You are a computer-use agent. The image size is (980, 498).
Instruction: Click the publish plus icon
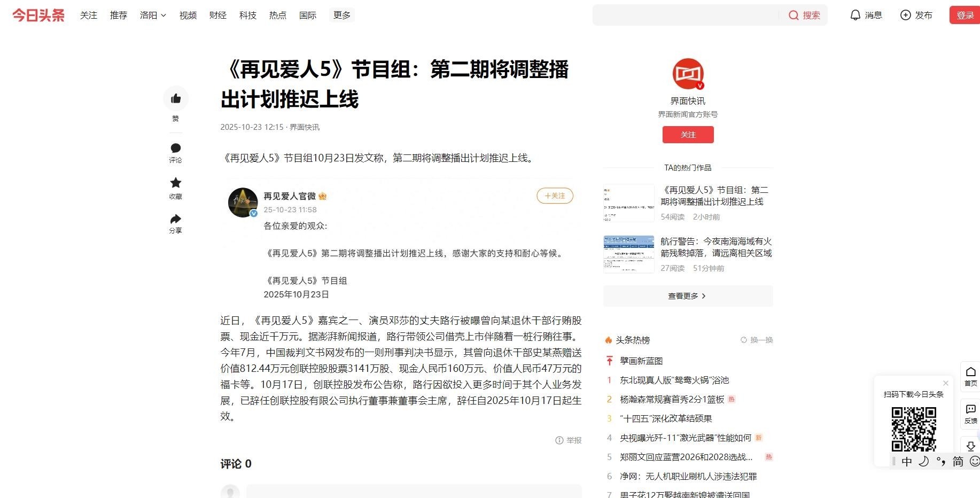click(905, 15)
